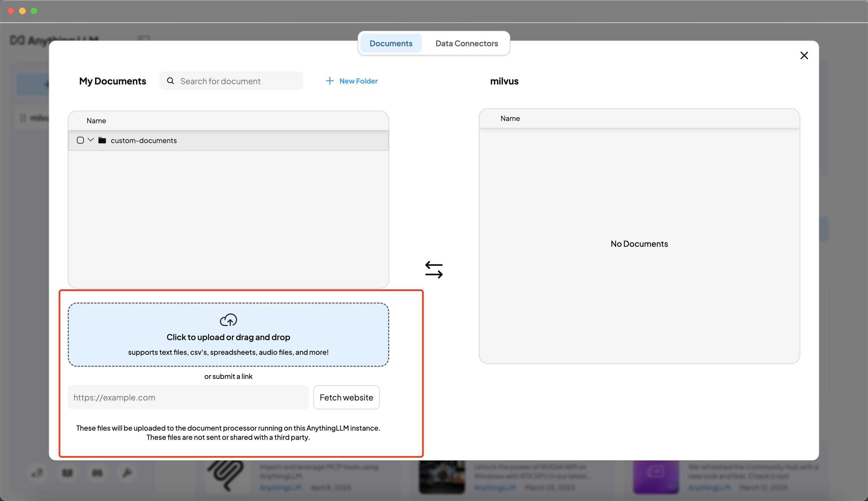Click the transfer arrows icon between the panels
The image size is (868, 501).
pyautogui.click(x=434, y=269)
